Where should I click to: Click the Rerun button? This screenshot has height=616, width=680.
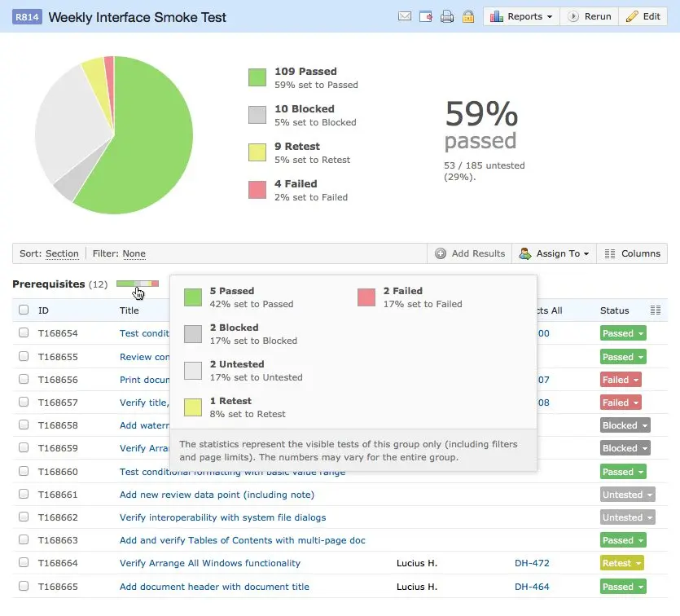(590, 16)
